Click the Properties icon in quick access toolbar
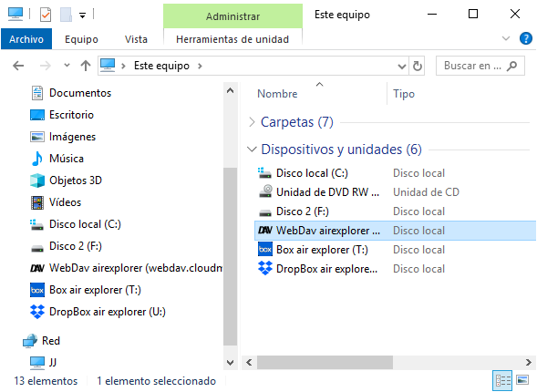This screenshot has width=537, height=392. click(46, 15)
